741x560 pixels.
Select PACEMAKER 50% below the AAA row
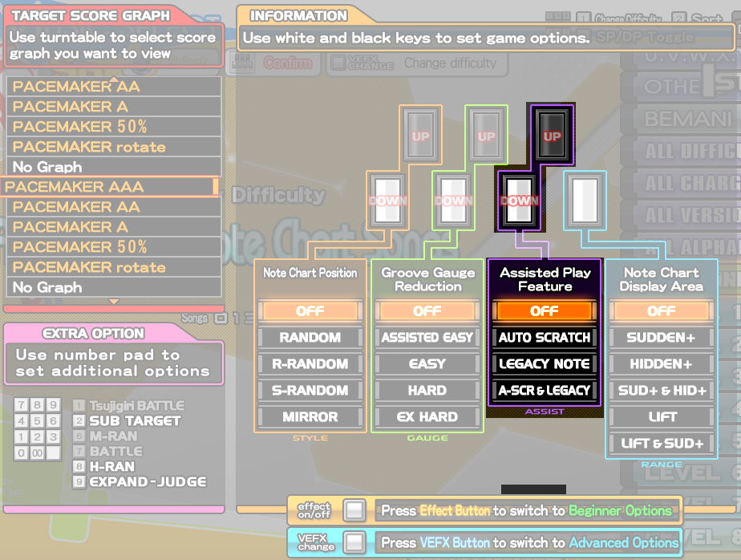point(114,247)
